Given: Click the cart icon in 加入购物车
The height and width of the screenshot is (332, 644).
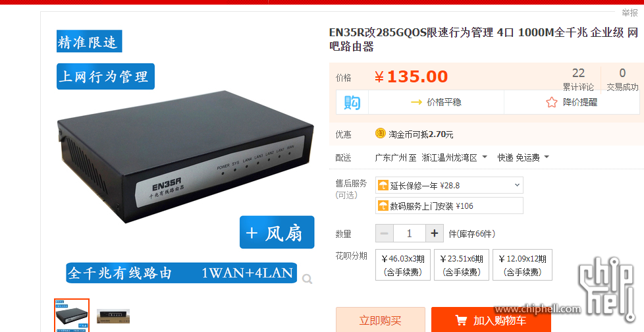Looking at the screenshot, I should click(x=461, y=321).
